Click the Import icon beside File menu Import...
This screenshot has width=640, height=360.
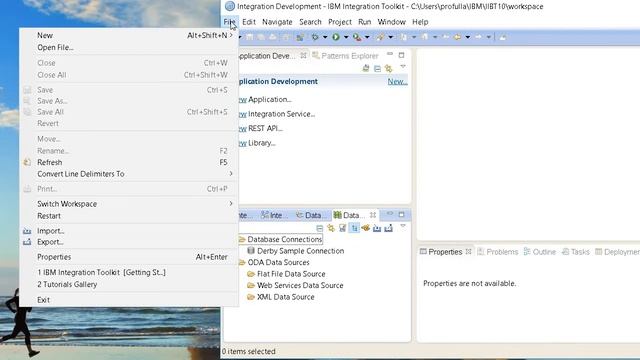[27, 231]
